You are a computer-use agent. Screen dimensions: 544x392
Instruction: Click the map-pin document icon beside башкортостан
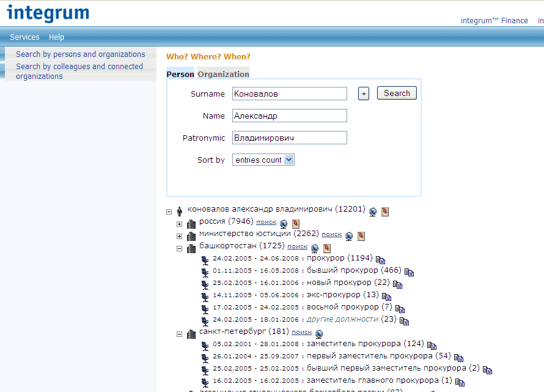(x=327, y=248)
